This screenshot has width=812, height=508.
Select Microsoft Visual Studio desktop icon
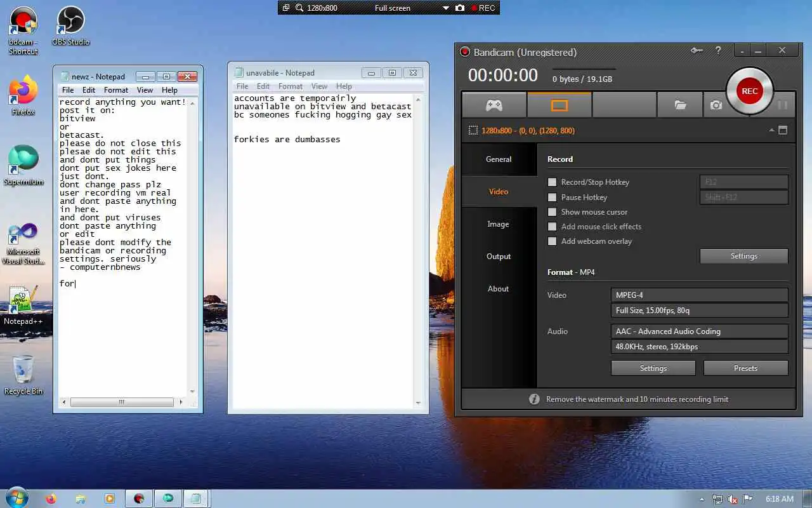coord(23,243)
